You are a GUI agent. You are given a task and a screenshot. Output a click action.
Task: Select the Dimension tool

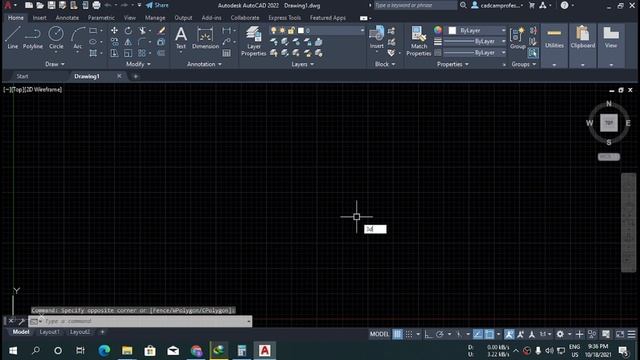coord(205,38)
